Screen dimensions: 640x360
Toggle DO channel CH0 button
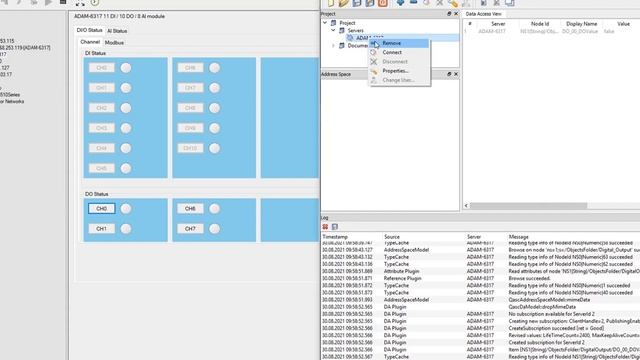[x=102, y=209]
